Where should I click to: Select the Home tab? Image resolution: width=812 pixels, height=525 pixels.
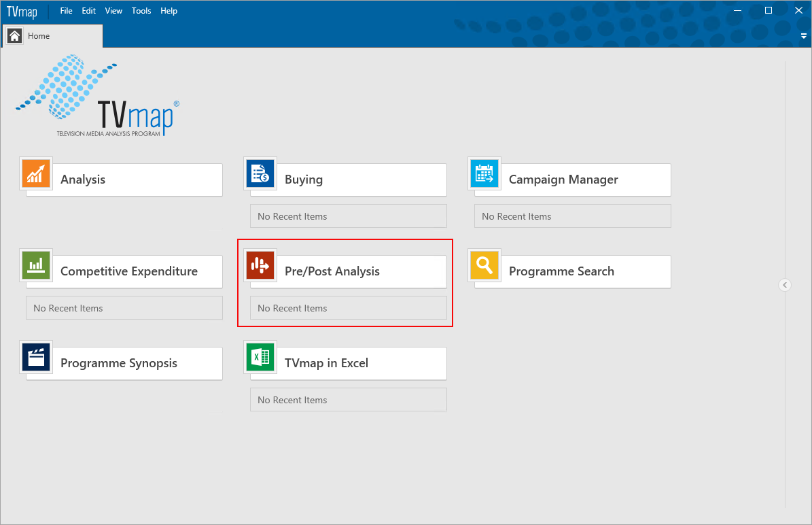pos(53,36)
